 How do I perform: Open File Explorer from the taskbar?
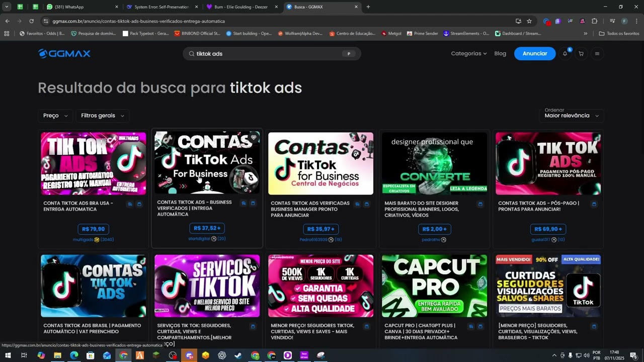[x=57, y=355]
